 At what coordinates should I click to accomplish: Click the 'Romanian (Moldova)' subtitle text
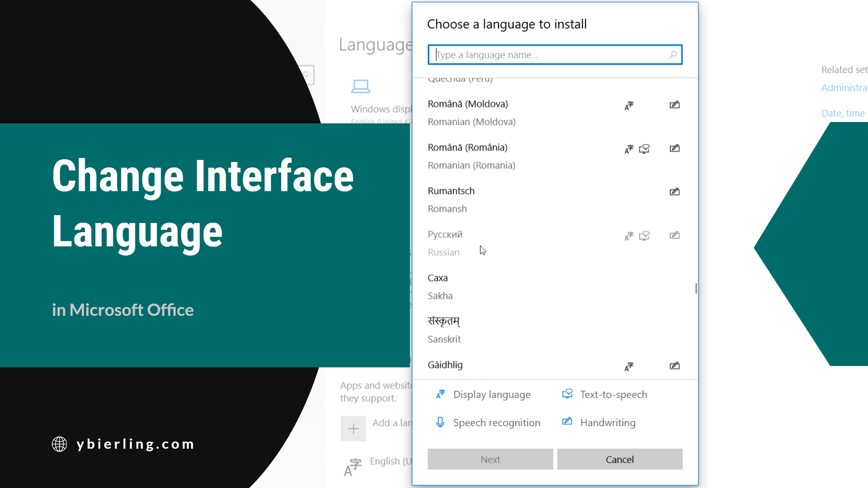point(472,122)
